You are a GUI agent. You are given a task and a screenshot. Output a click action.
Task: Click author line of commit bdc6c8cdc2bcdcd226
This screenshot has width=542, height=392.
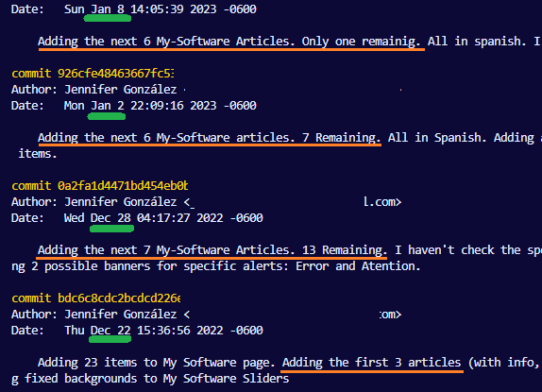point(207,315)
